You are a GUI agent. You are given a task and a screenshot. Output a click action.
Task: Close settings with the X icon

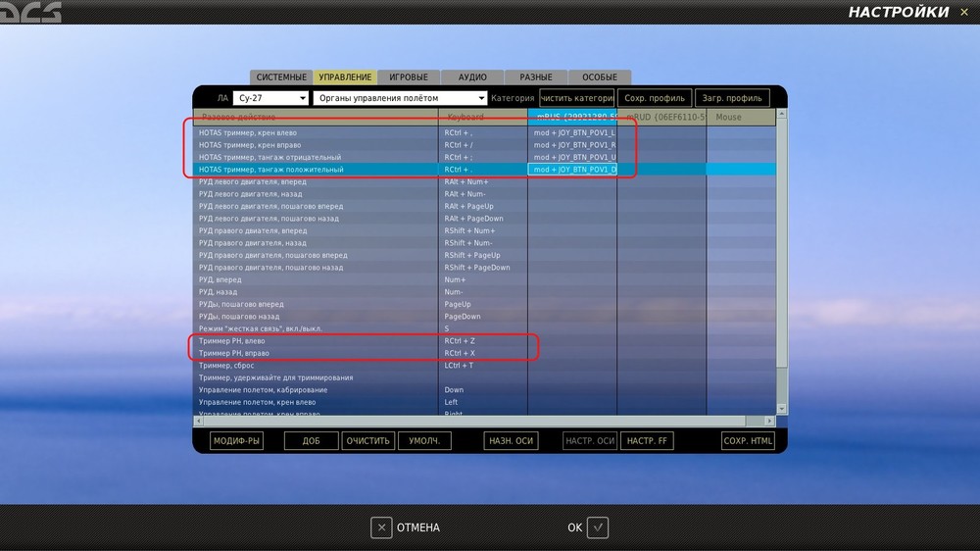click(x=963, y=12)
